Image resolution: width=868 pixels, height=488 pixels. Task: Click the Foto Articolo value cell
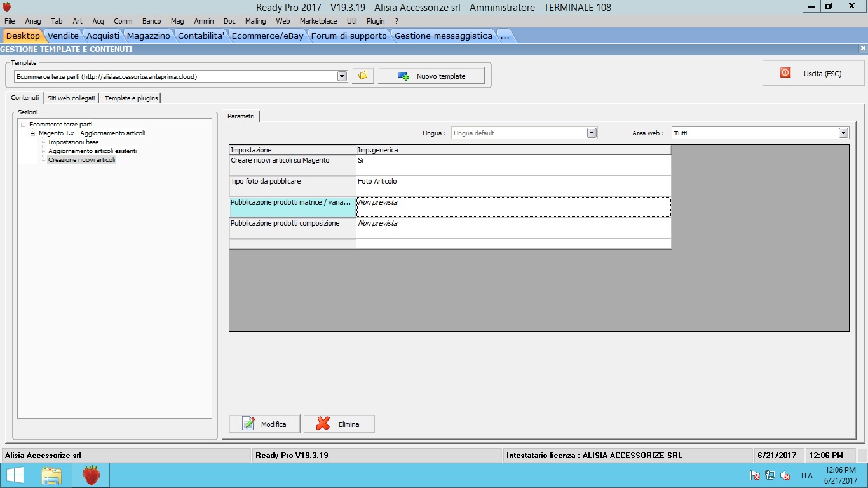(513, 186)
